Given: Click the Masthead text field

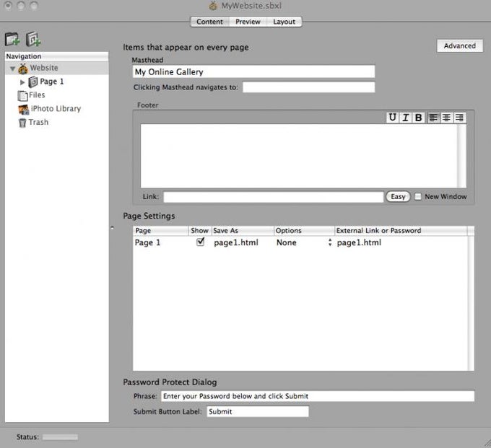Looking at the screenshot, I should pyautogui.click(x=253, y=71).
